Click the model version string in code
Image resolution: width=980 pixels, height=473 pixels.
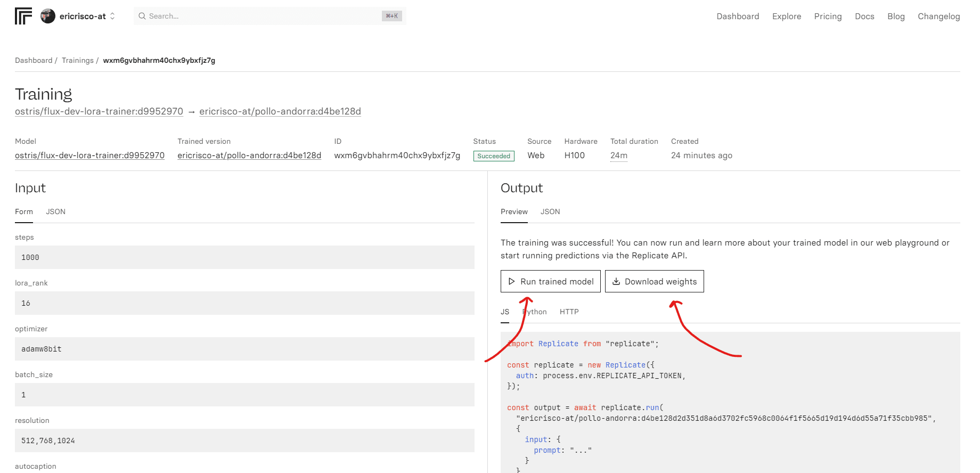tap(726, 418)
